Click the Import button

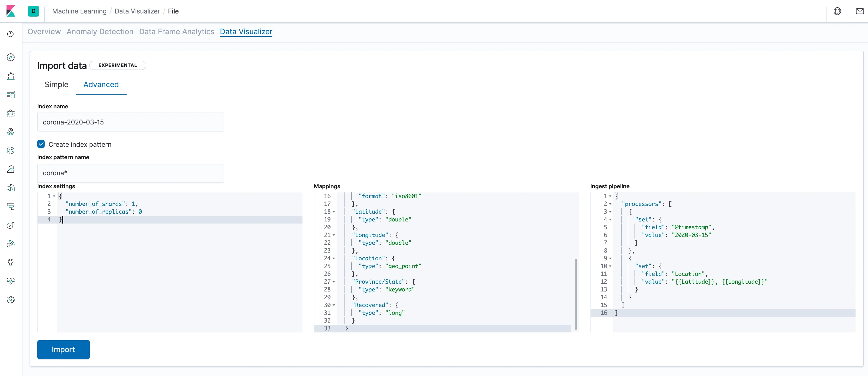point(63,349)
